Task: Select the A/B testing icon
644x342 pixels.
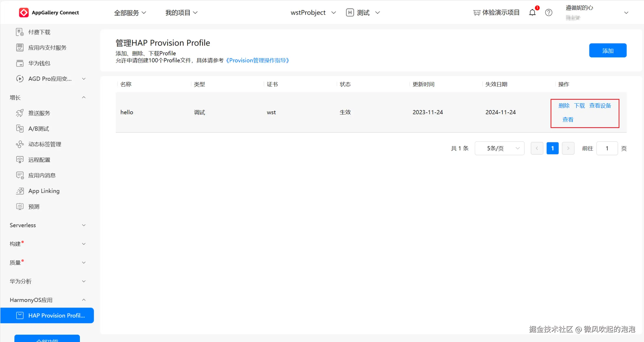Action: click(x=20, y=129)
